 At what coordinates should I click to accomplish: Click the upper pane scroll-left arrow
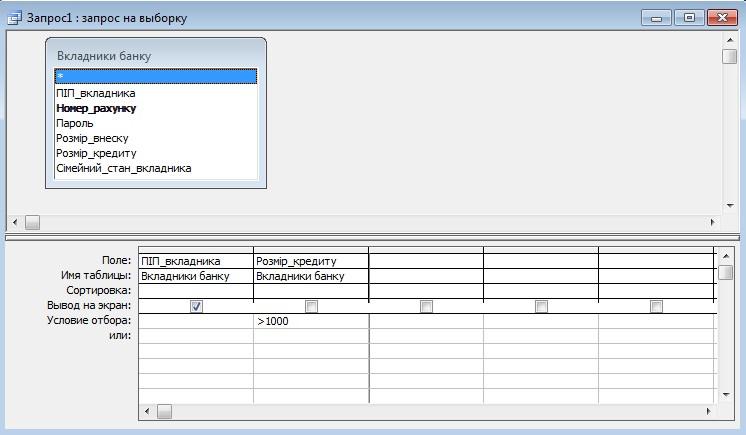[x=14, y=222]
